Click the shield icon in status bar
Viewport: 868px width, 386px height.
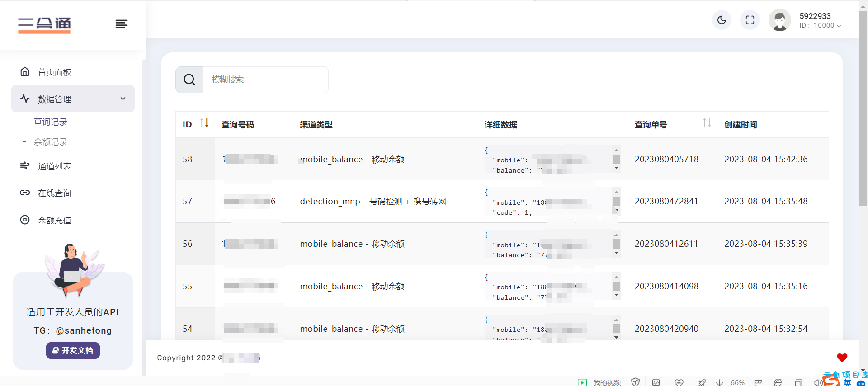636,382
